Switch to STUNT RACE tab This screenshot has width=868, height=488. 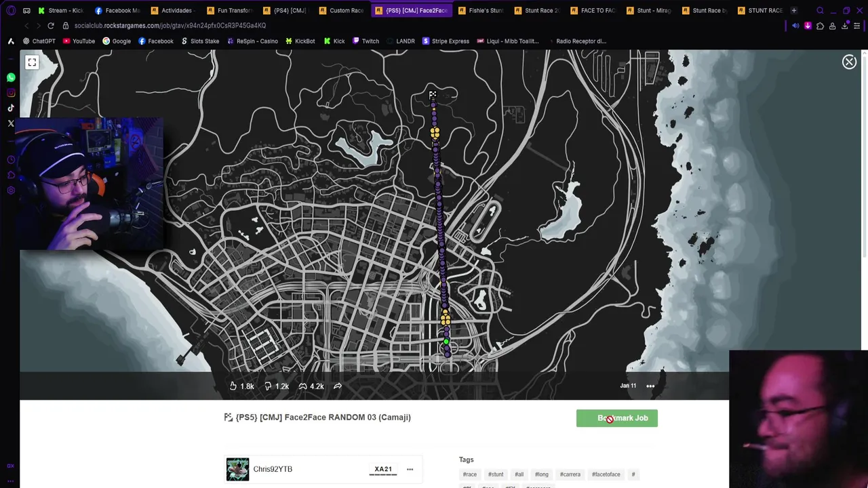click(x=759, y=11)
